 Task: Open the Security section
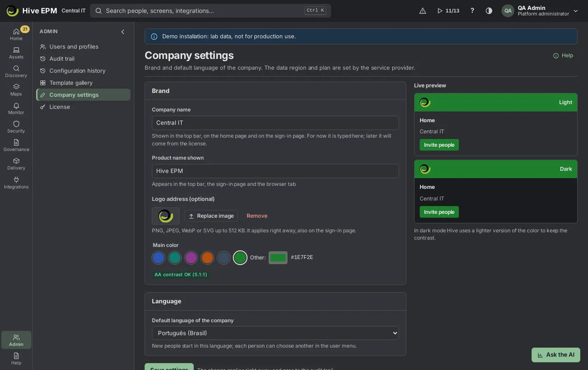point(16,127)
